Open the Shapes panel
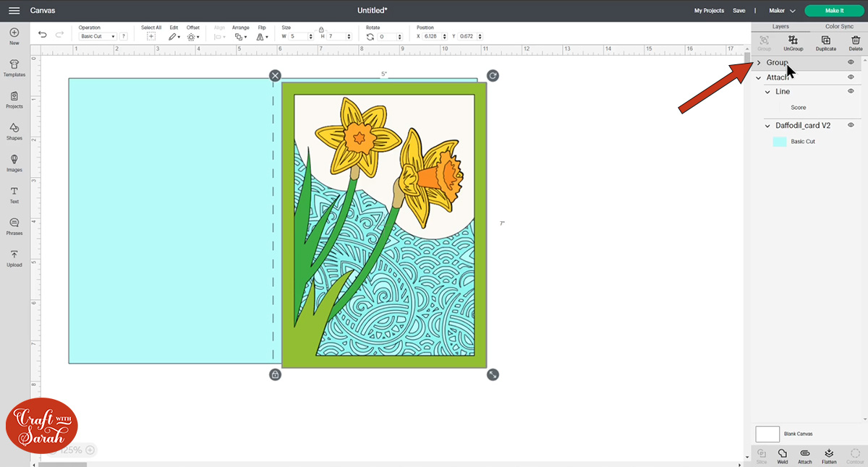Viewport: 868px width, 467px height. 14,132
